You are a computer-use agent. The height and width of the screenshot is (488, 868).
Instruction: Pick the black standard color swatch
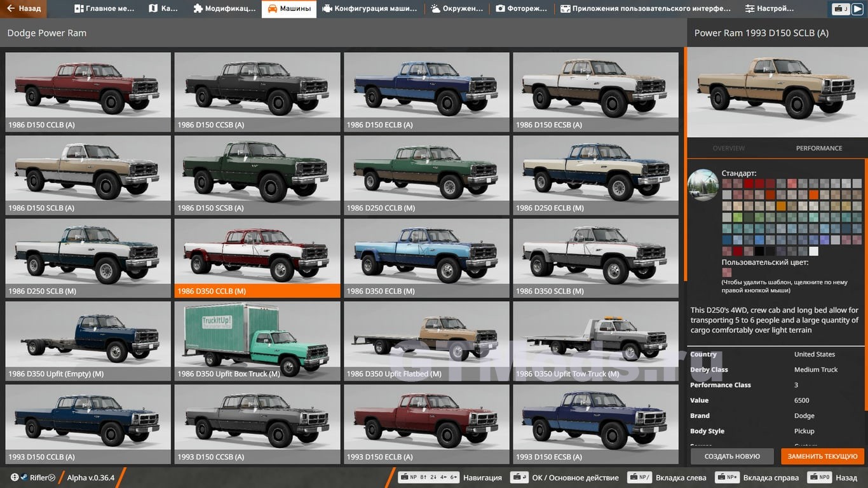[759, 250]
